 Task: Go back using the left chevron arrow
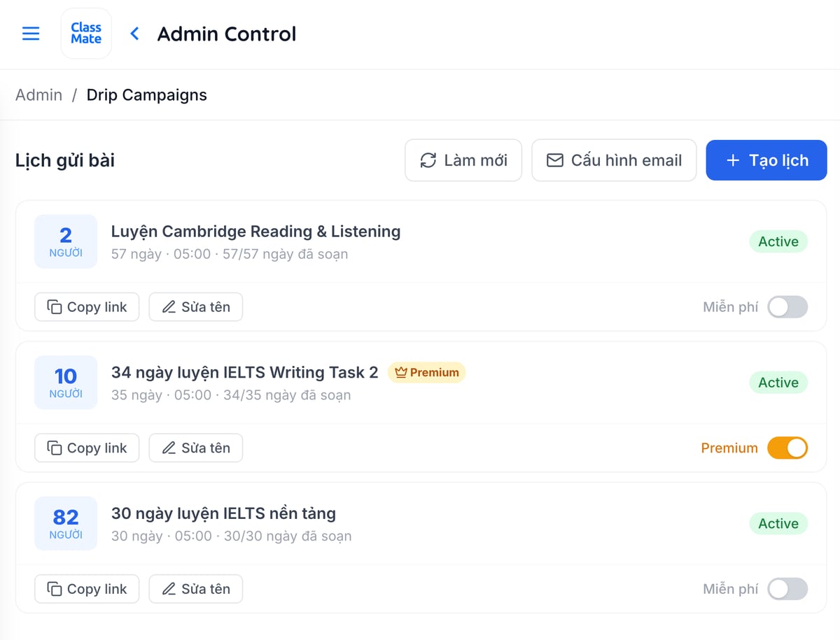tap(134, 34)
